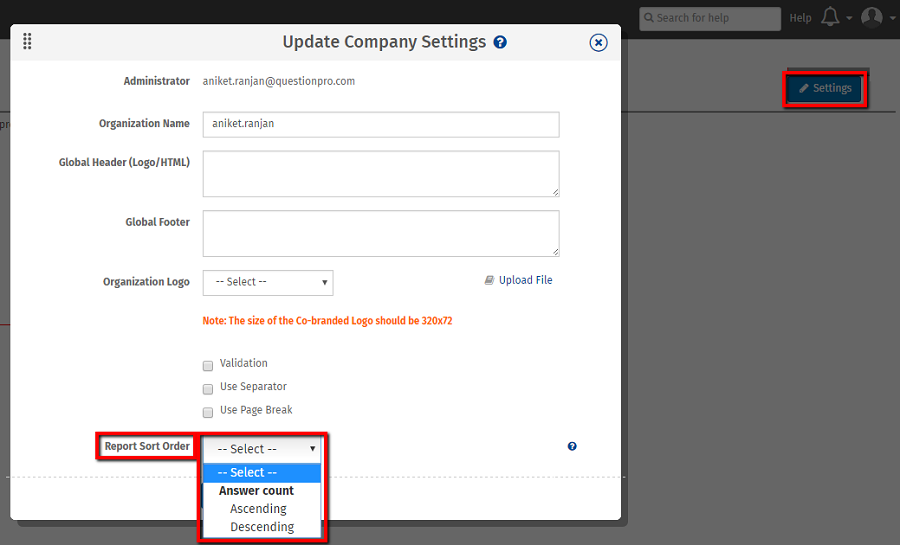Choose Descending from the sort order list
The height and width of the screenshot is (545, 900).
pyautogui.click(x=262, y=527)
